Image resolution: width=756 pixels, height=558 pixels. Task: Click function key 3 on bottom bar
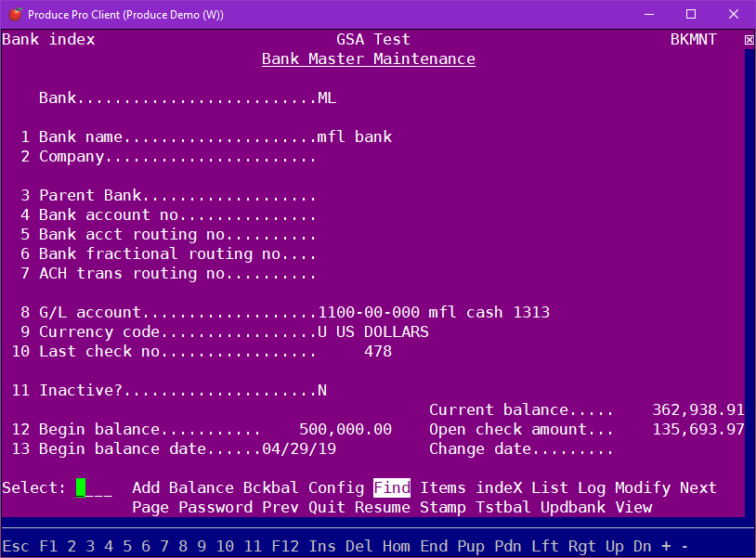coord(90,547)
